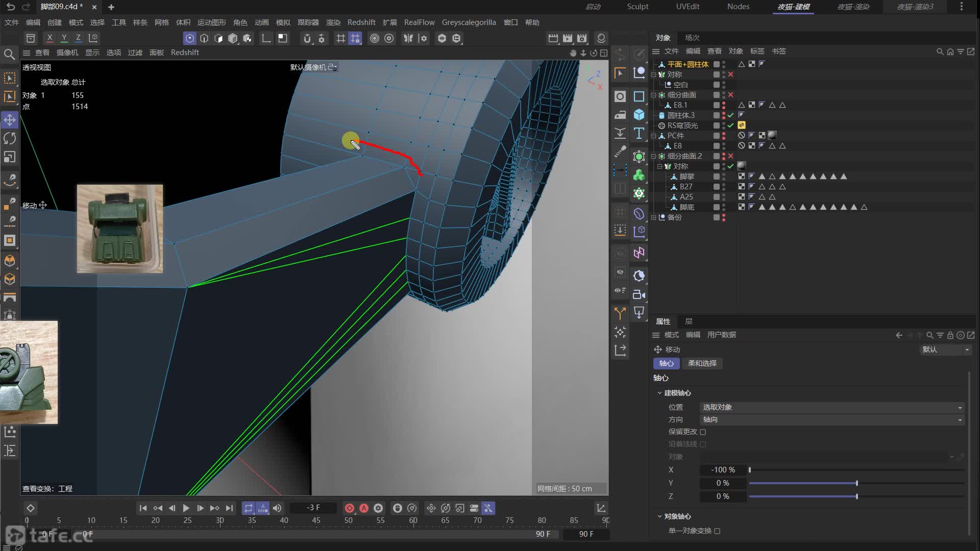Screen dimensions: 980x551
Task: Click the Y axis percent slider
Action: click(856, 483)
